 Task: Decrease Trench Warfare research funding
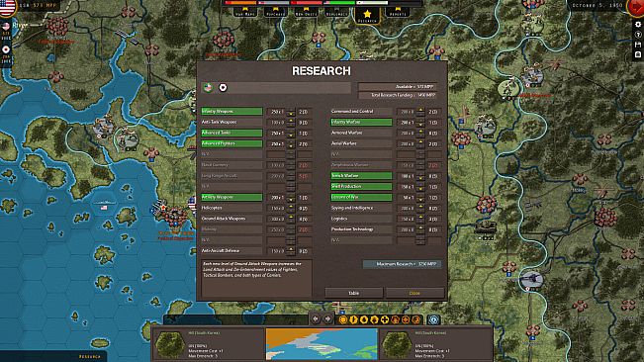[x=420, y=178]
